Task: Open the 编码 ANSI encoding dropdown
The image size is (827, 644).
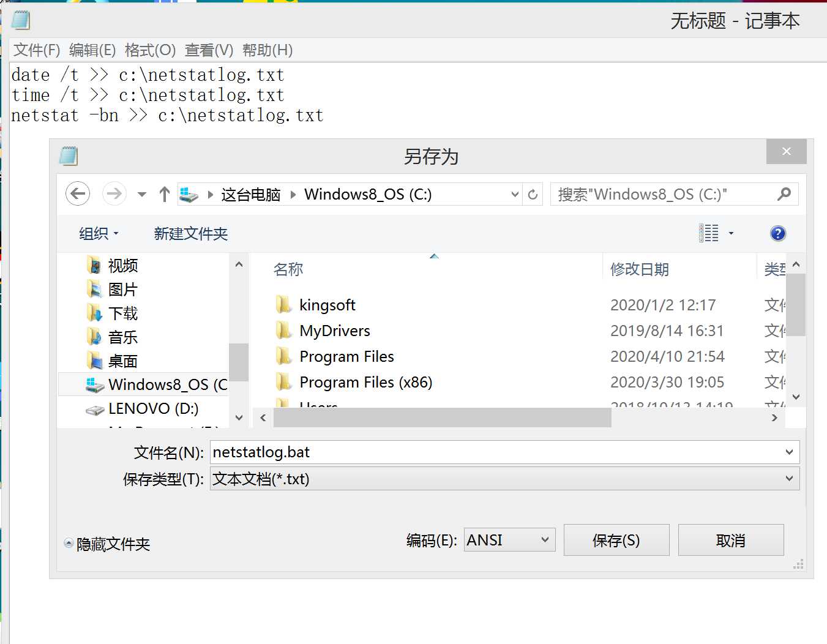Action: coord(509,540)
